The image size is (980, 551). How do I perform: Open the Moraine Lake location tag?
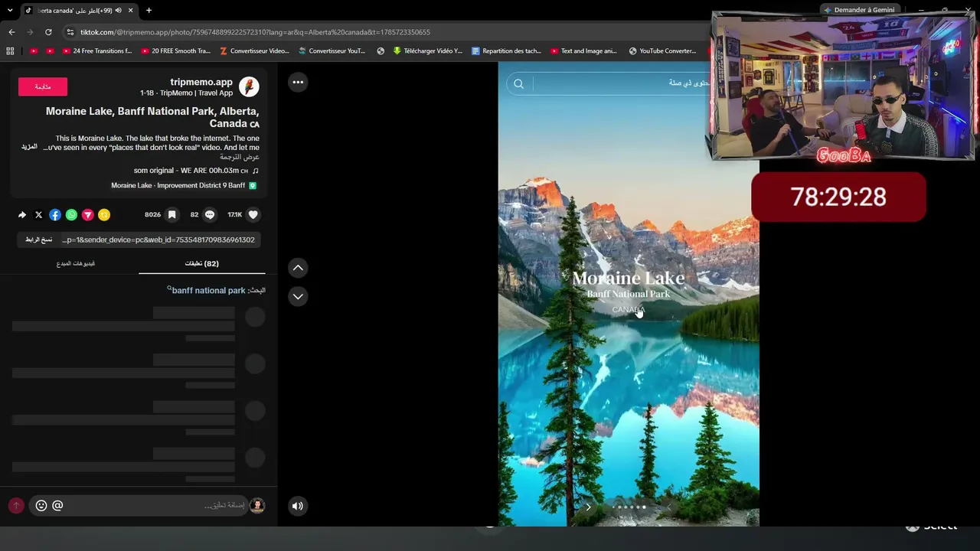(x=184, y=186)
